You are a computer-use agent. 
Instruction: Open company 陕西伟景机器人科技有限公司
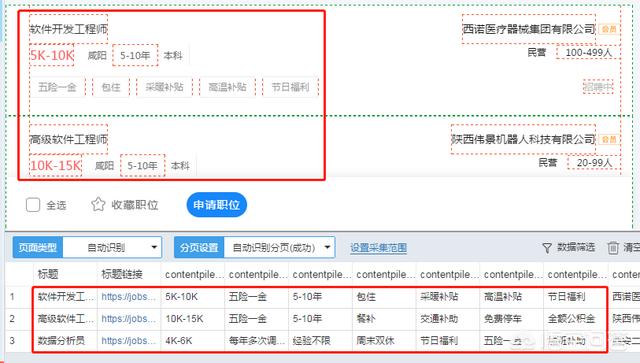[523, 139]
